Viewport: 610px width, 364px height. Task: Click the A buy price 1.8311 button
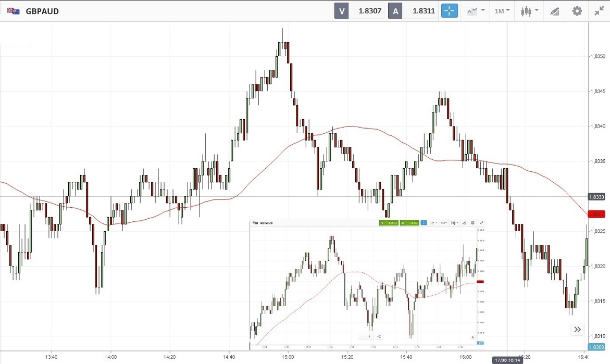(x=413, y=11)
